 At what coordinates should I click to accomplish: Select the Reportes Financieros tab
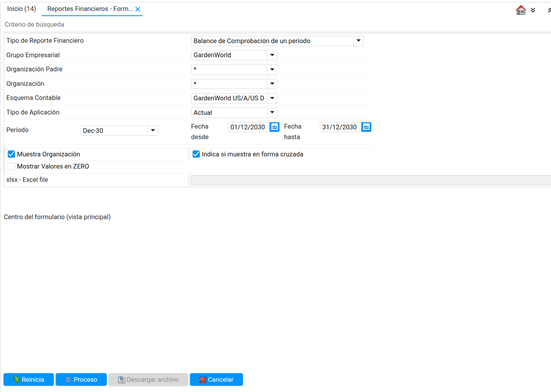[90, 9]
